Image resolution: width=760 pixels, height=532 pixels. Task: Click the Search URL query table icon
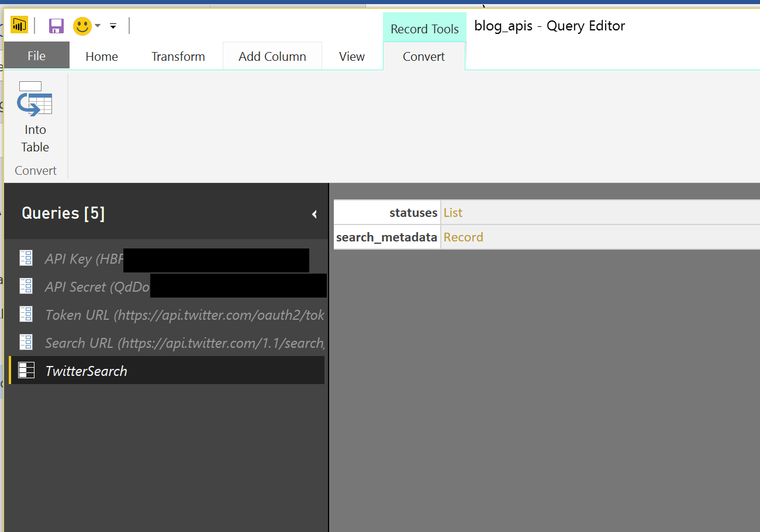point(26,343)
